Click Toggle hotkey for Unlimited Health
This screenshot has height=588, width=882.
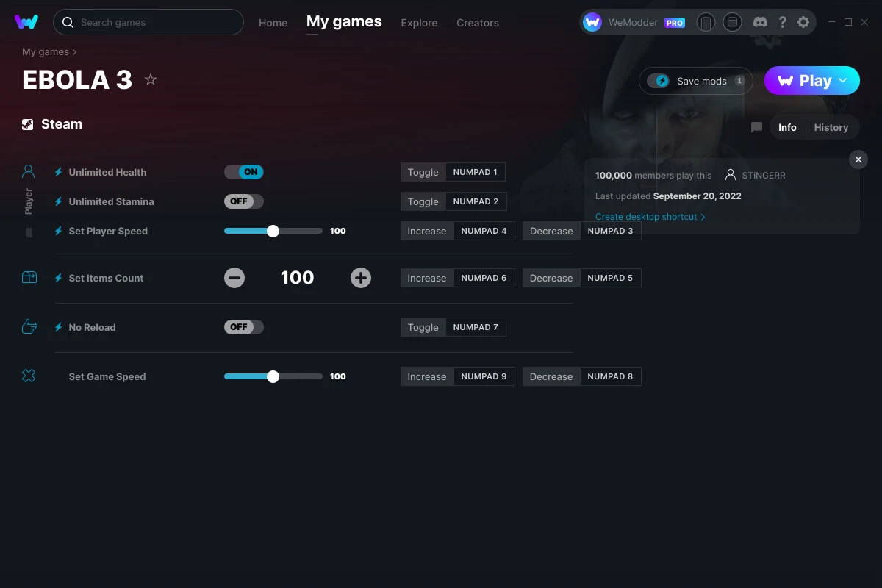click(x=453, y=172)
